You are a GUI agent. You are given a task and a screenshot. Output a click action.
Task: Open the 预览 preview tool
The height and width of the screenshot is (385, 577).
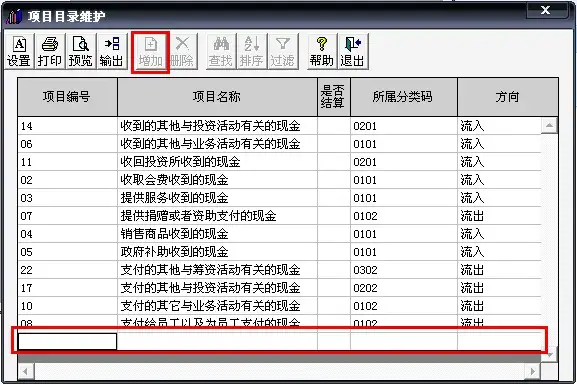(x=81, y=51)
